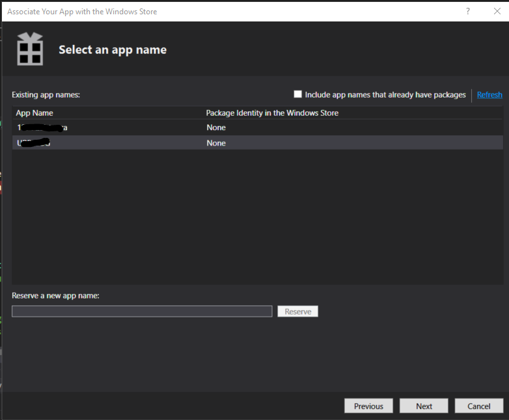
Task: Click the question mark help button
Action: [x=468, y=12]
